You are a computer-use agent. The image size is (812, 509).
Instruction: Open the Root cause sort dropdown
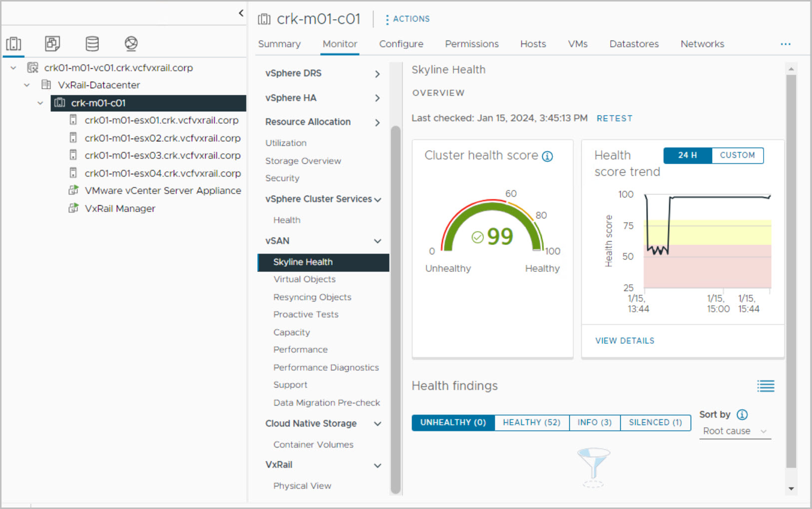pos(735,431)
